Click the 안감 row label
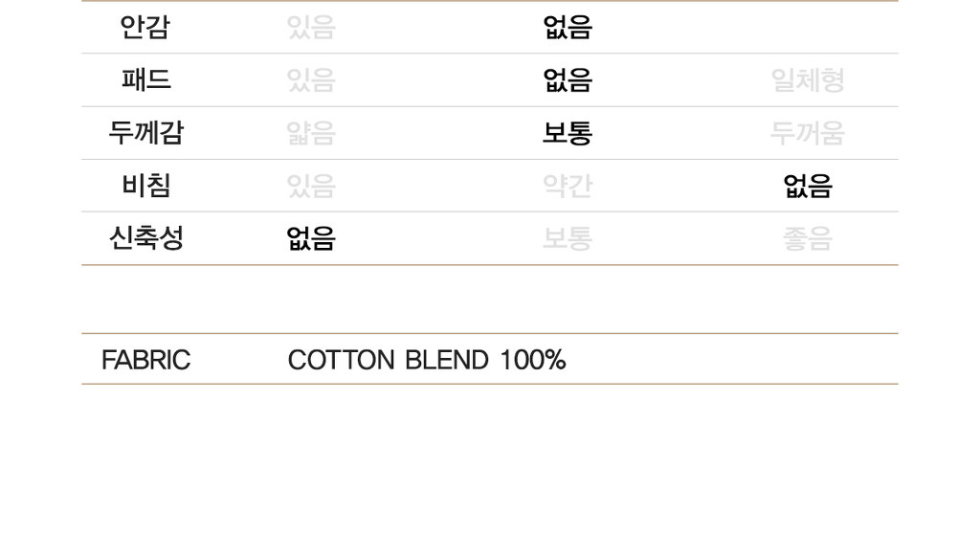 tap(145, 28)
